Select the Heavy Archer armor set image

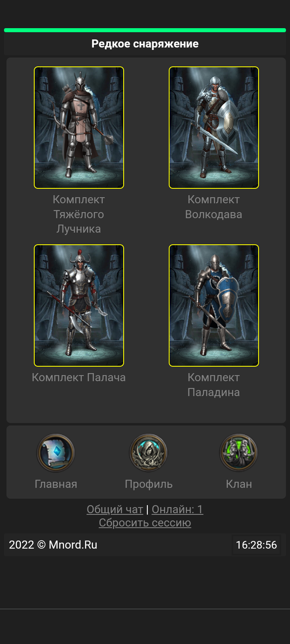tap(79, 128)
